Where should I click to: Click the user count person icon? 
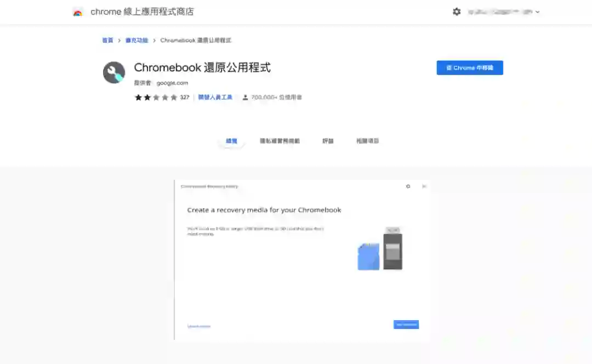pos(245,98)
